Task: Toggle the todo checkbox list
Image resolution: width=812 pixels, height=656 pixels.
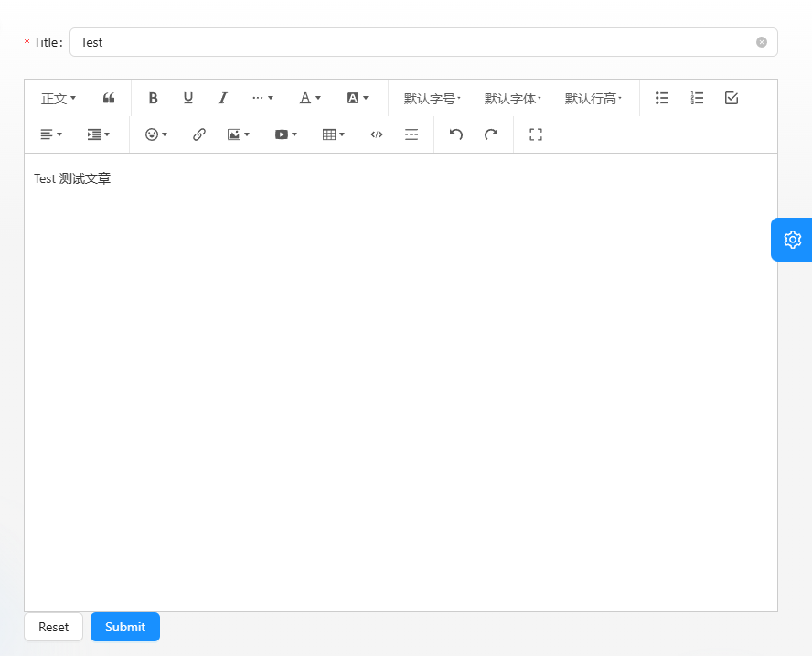Action: [x=732, y=98]
